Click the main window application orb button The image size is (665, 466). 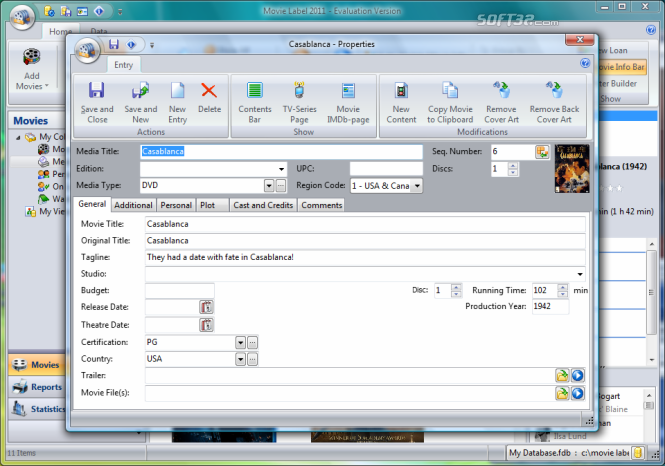[22, 17]
